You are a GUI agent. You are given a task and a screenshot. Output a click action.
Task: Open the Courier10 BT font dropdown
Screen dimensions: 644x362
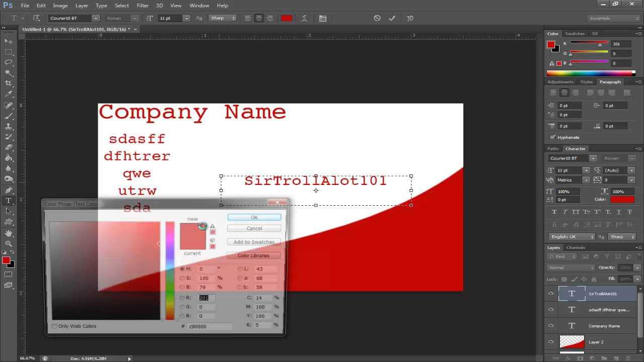point(96,18)
